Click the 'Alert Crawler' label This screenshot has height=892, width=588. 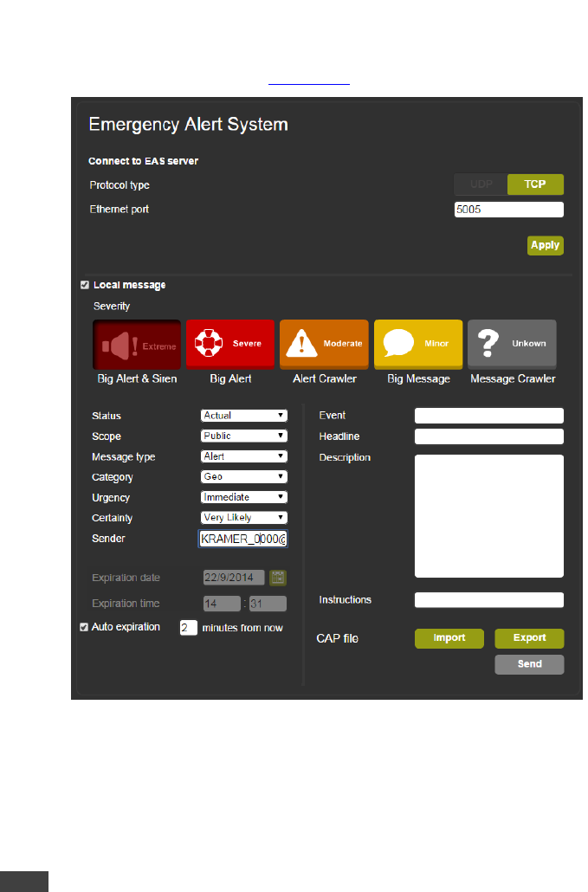click(x=325, y=378)
